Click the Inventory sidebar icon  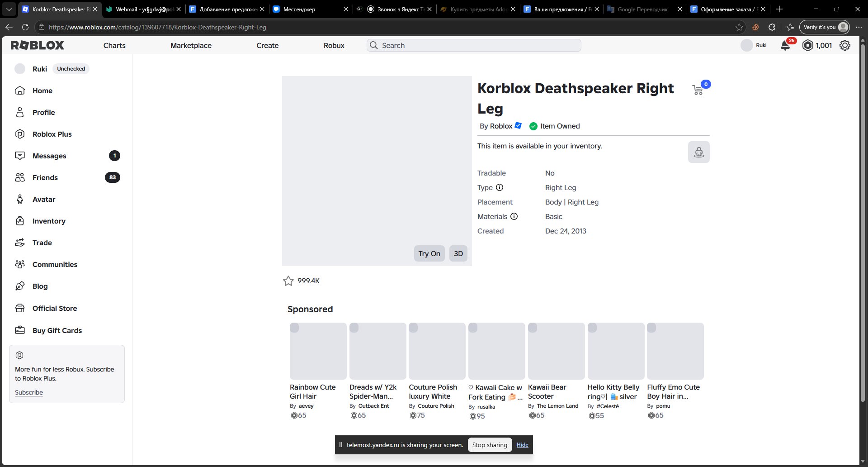click(20, 221)
